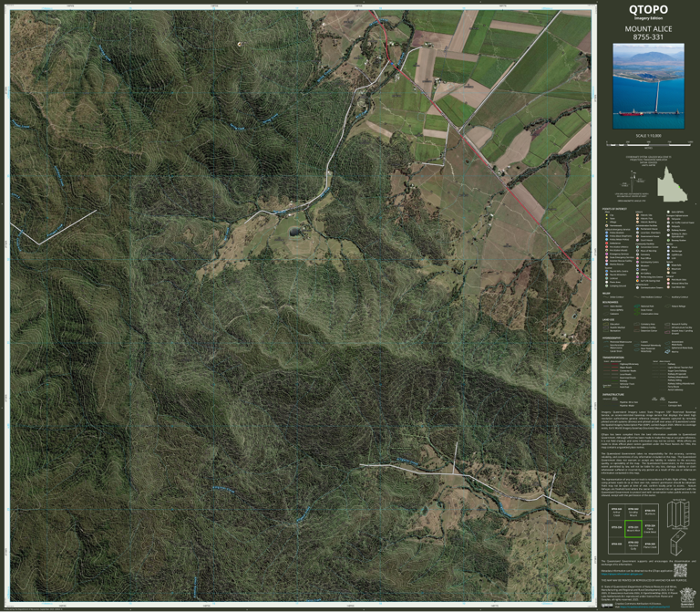
Task: Click the Library legend symbol
Action: pyautogui.click(x=637, y=269)
